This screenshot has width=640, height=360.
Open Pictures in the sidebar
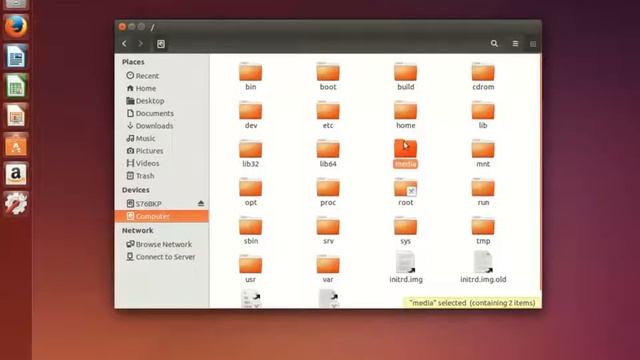click(145, 151)
